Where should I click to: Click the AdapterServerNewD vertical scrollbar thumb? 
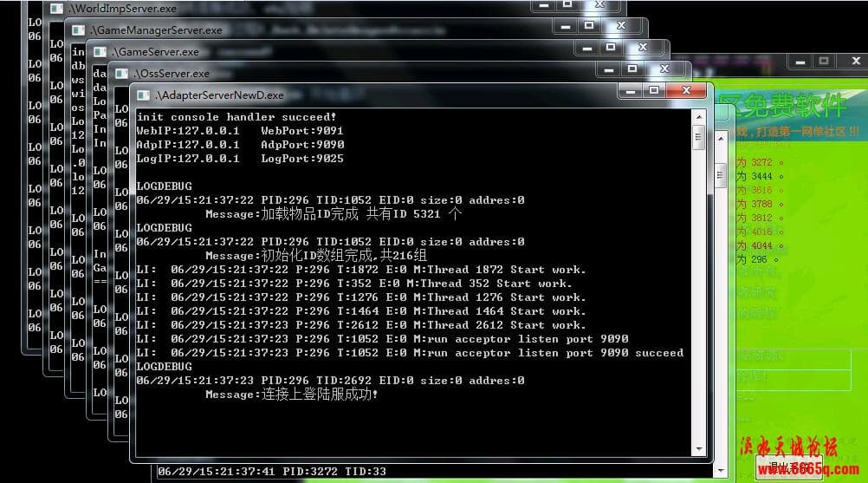698,137
